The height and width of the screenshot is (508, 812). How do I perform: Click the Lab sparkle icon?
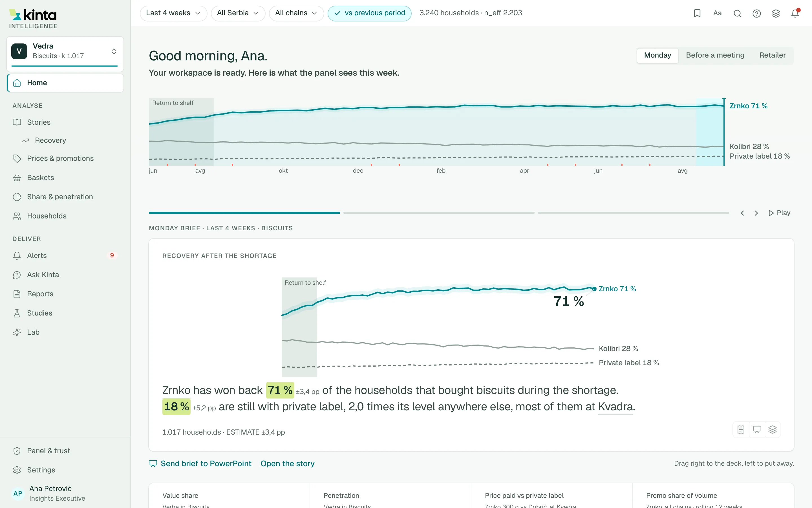[x=17, y=332]
